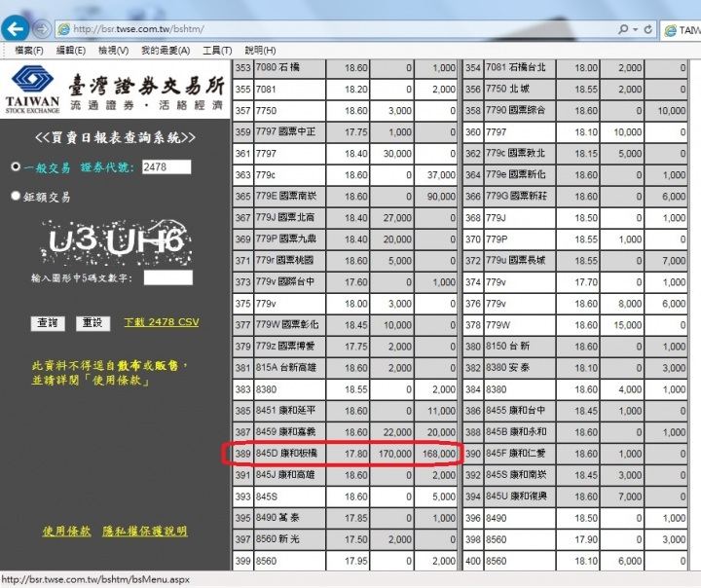Open the 說明(H) menu

[x=260, y=51]
